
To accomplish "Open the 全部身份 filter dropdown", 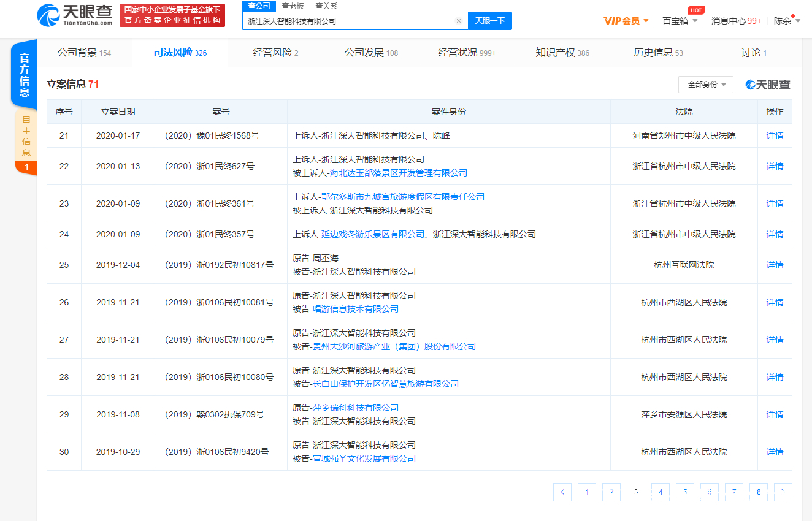I will coord(705,84).
